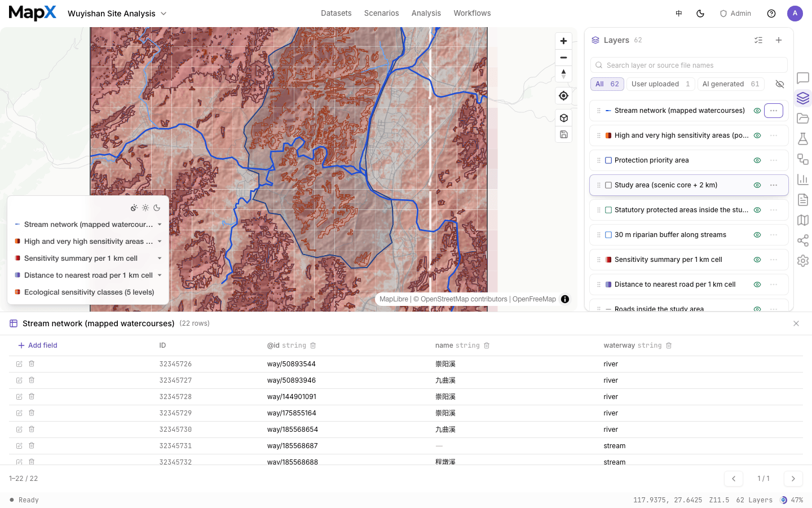
Task: Hide Sensitivity summary per 1 km cell layer
Action: pos(757,260)
